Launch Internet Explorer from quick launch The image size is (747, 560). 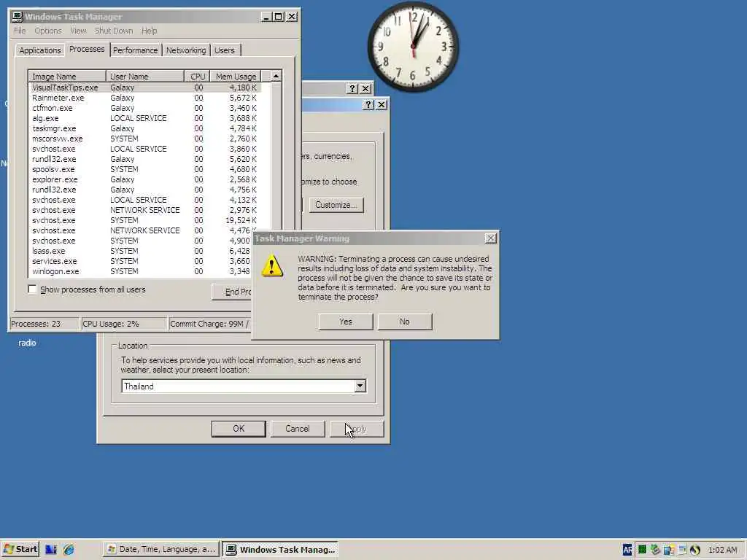pos(69,549)
